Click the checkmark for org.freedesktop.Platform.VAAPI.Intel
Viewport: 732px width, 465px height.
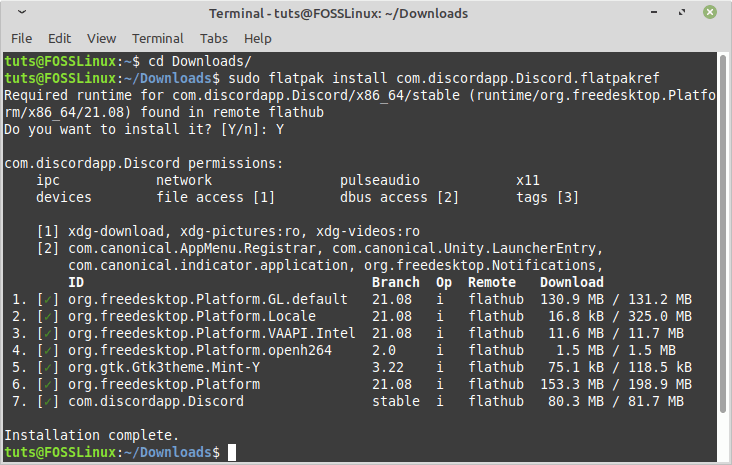[x=48, y=333]
